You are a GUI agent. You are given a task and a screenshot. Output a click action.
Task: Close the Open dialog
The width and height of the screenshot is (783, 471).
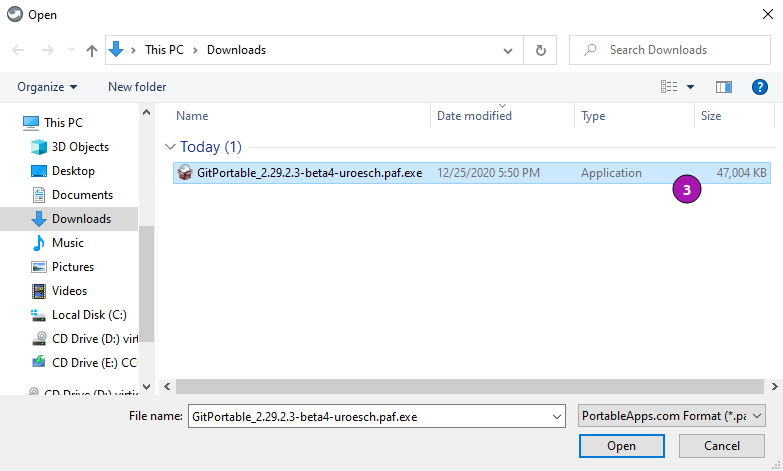pyautogui.click(x=768, y=14)
